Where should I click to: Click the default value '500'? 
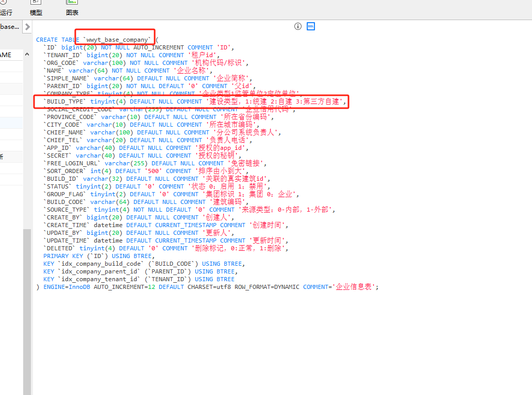tap(153, 171)
